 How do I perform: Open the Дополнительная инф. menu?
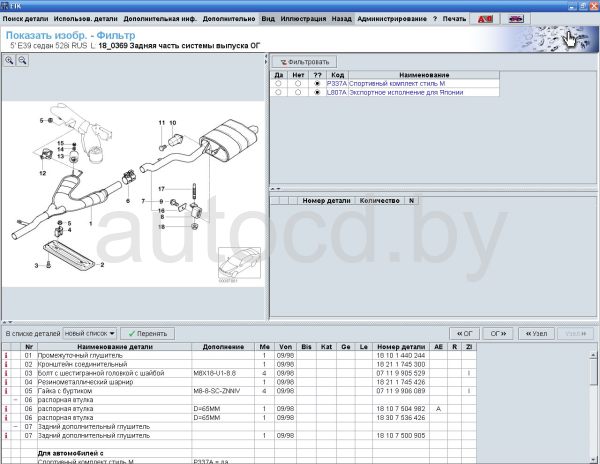[160, 19]
